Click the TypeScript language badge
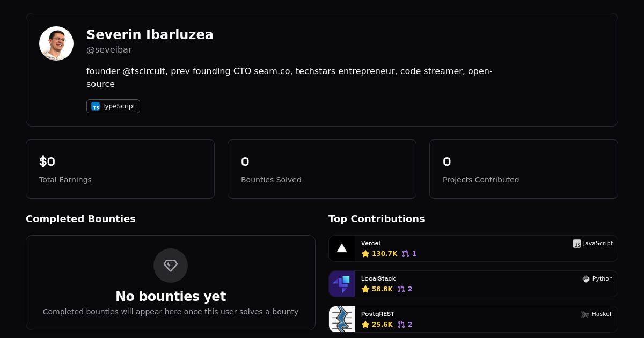Screen dimensions: 644x338 pyautogui.click(x=113, y=106)
